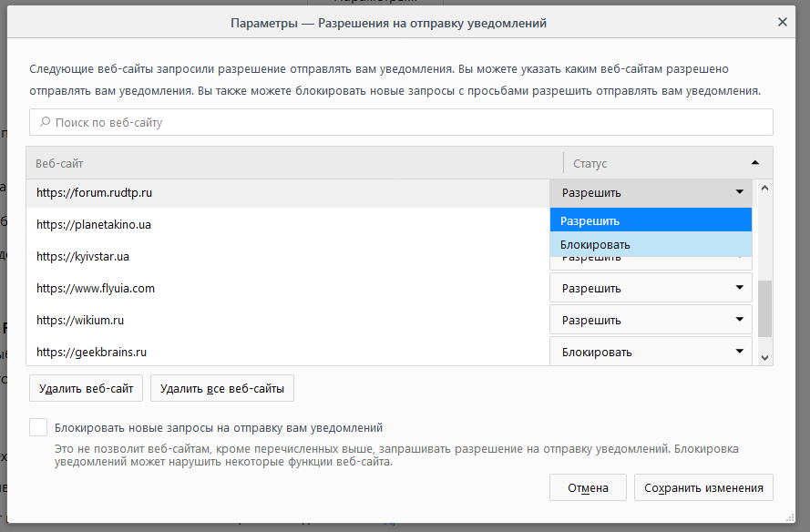This screenshot has width=810, height=532.
Task: Open status dropdown for www.flyuia.com
Action: coord(651,288)
